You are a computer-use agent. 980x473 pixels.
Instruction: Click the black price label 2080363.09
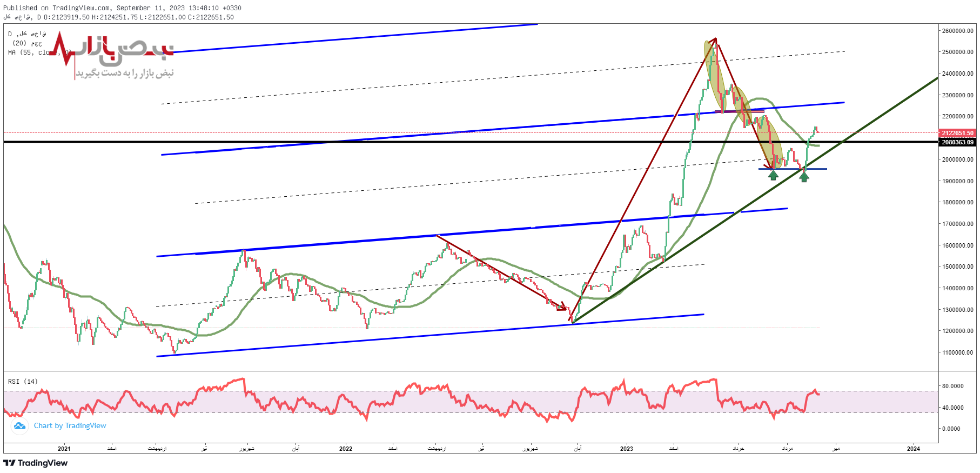click(957, 142)
